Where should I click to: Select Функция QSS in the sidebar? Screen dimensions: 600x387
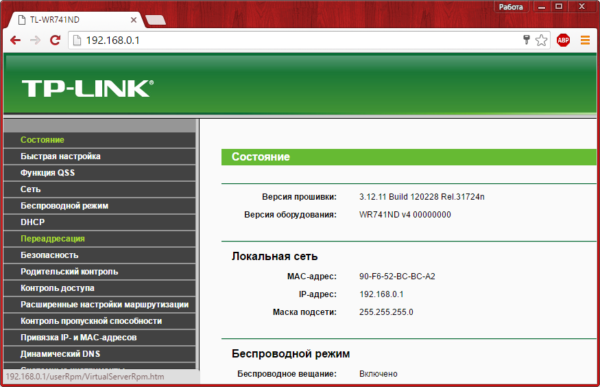coord(99,173)
